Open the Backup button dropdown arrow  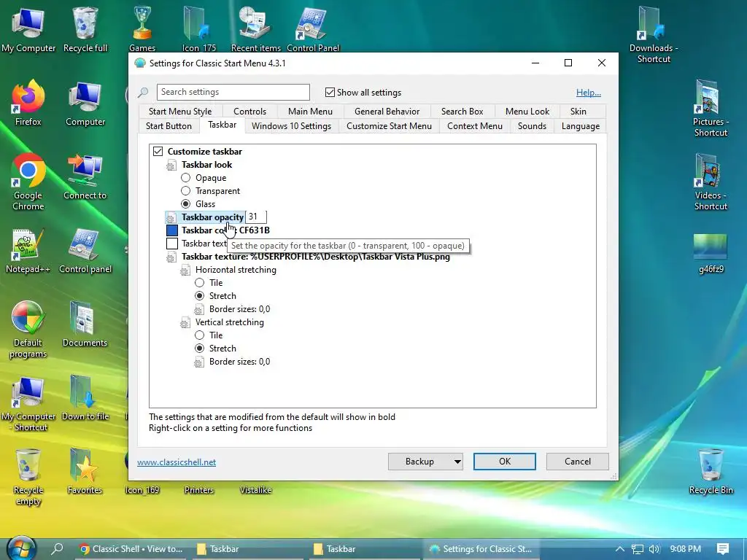tap(457, 462)
